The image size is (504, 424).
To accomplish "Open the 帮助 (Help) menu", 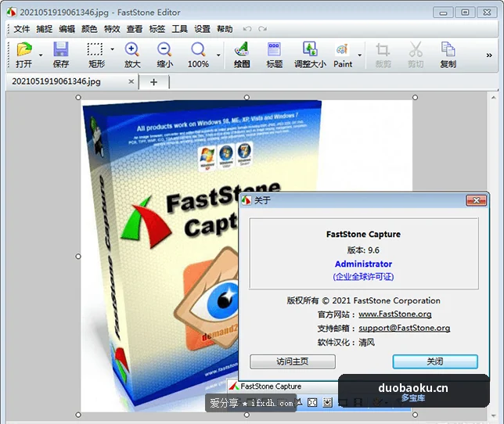I will click(x=225, y=29).
